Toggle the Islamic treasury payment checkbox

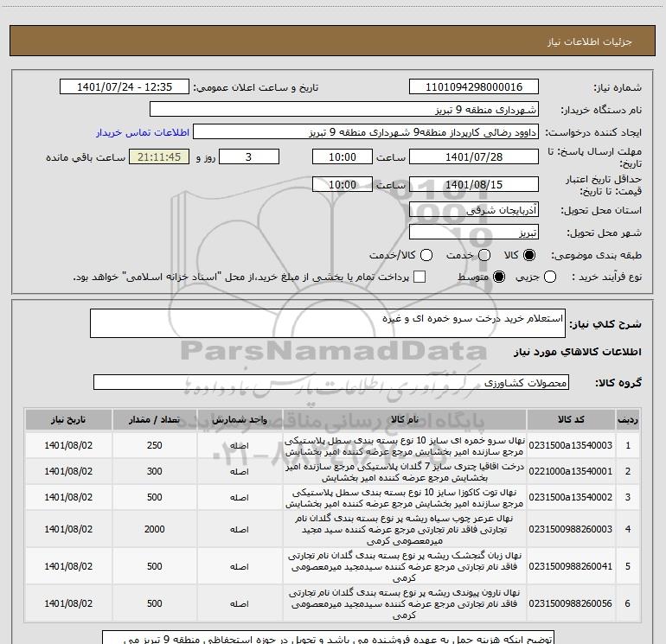(x=419, y=277)
